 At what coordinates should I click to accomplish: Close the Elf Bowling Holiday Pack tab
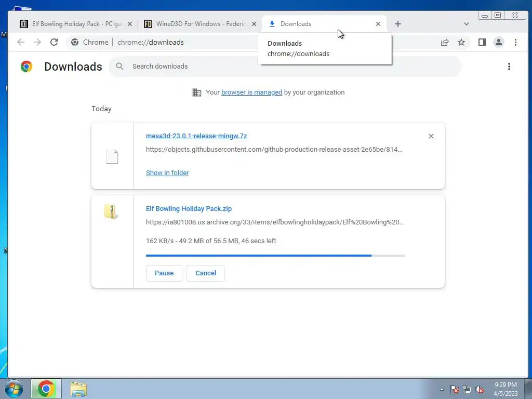click(129, 24)
